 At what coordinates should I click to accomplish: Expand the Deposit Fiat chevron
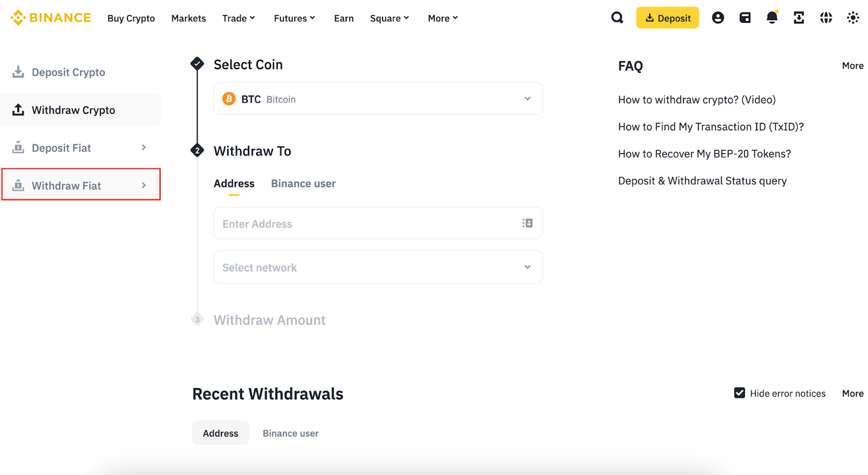(144, 148)
